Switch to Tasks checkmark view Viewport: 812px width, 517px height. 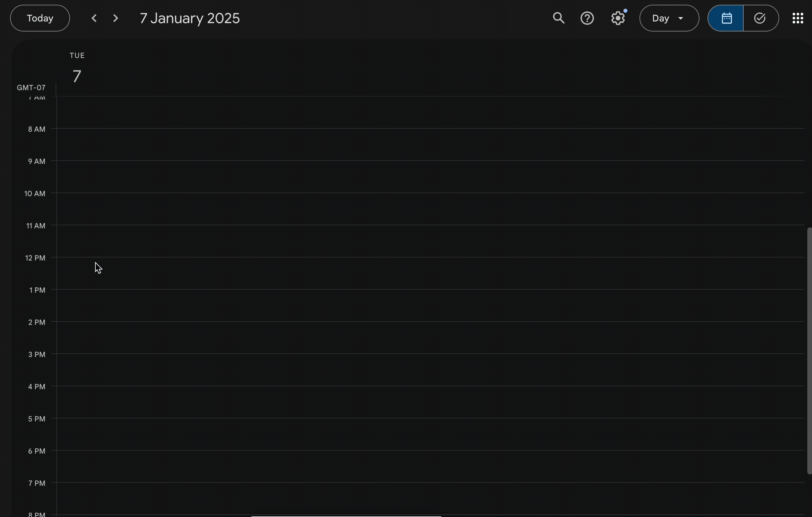pyautogui.click(x=761, y=18)
